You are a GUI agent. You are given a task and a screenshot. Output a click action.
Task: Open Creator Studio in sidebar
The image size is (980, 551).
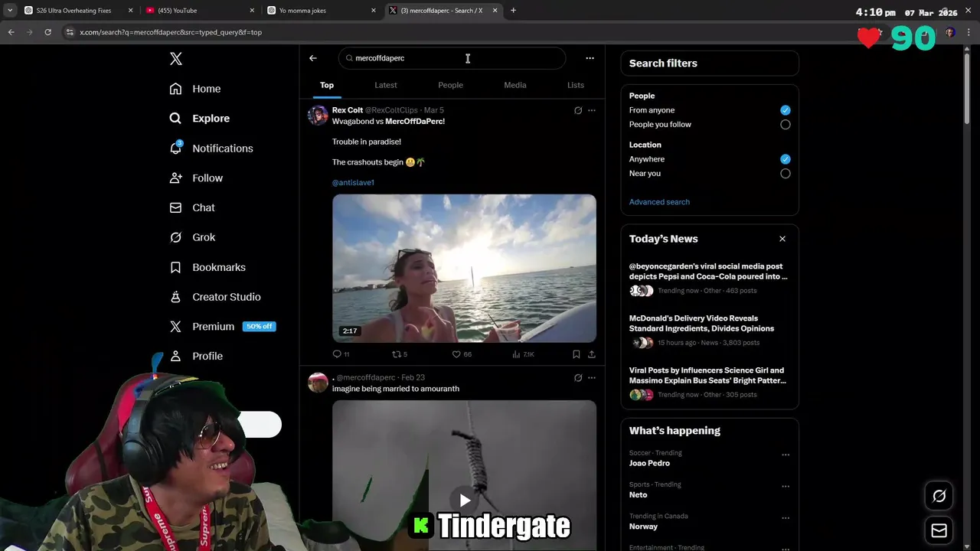click(215, 297)
